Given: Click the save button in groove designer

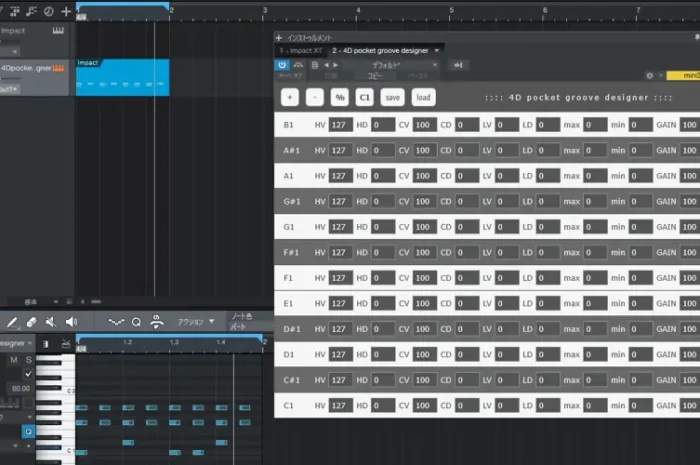Looking at the screenshot, I should tap(392, 97).
